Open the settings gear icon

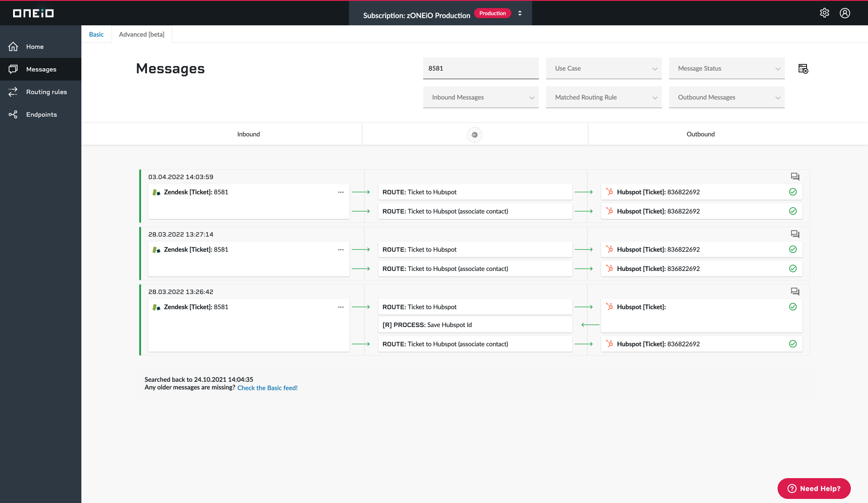[825, 13]
